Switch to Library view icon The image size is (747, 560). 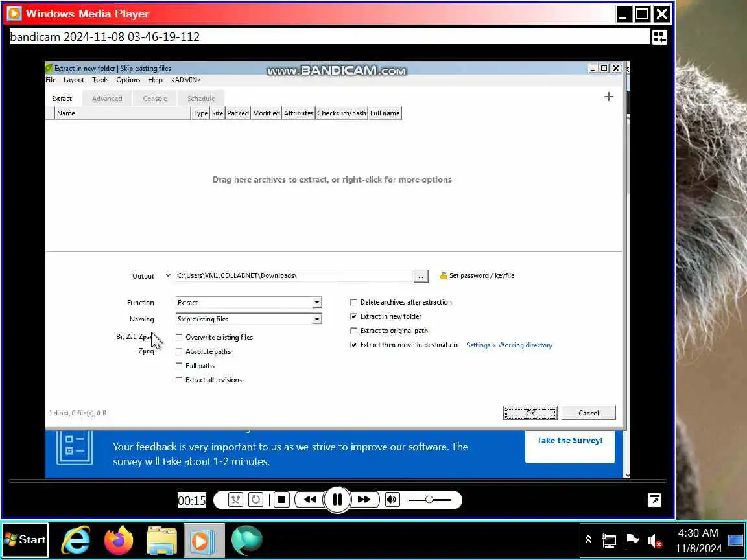click(x=660, y=37)
